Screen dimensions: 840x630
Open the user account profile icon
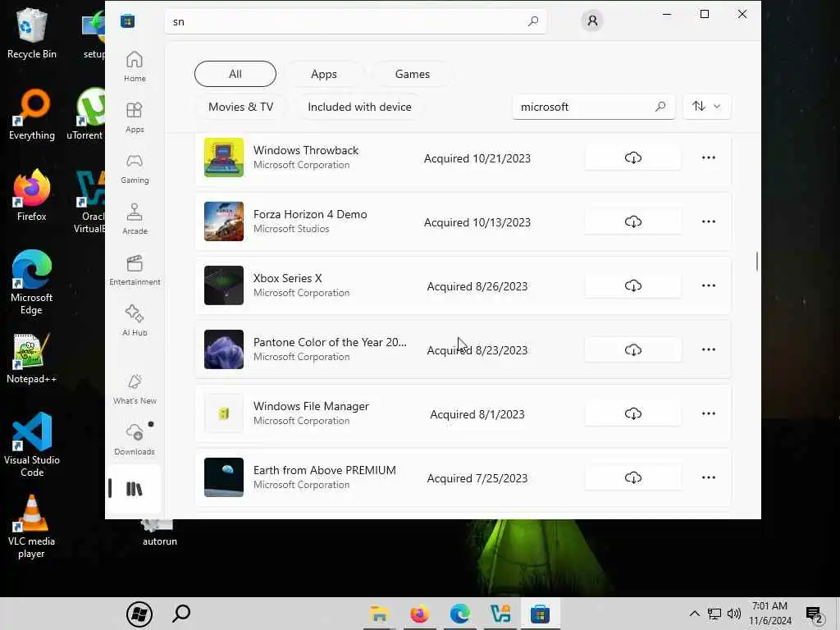(592, 21)
